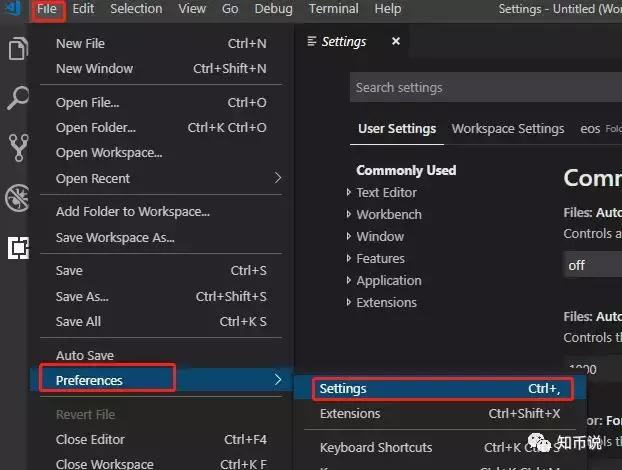This screenshot has width=622, height=470.
Task: Choose Save As... menu entry
Action: click(161, 296)
